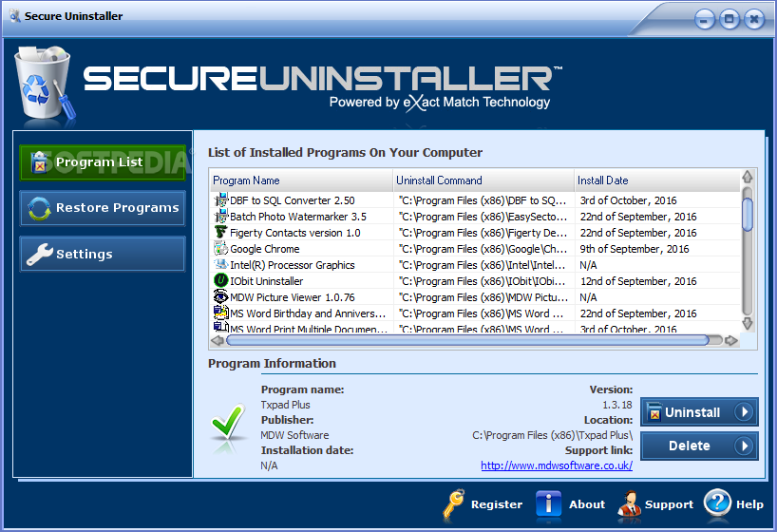Click the MDW Picture Viewer eye icon
This screenshot has width=777, height=532.
point(220,296)
